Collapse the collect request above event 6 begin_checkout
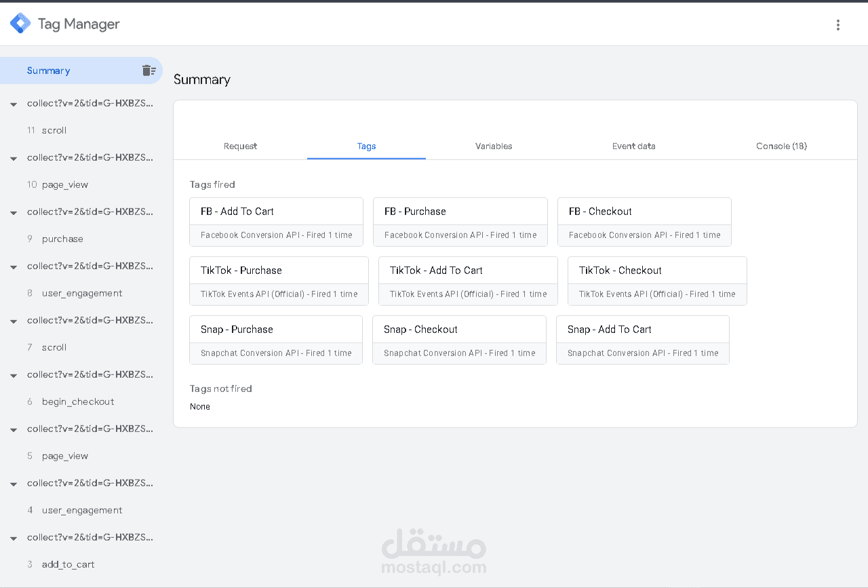 [14, 376]
